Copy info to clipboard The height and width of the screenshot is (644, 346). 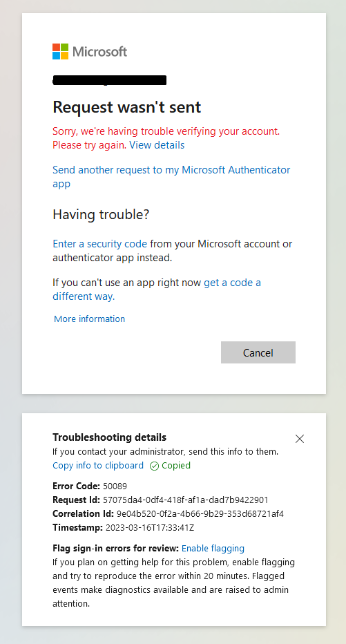click(x=98, y=465)
